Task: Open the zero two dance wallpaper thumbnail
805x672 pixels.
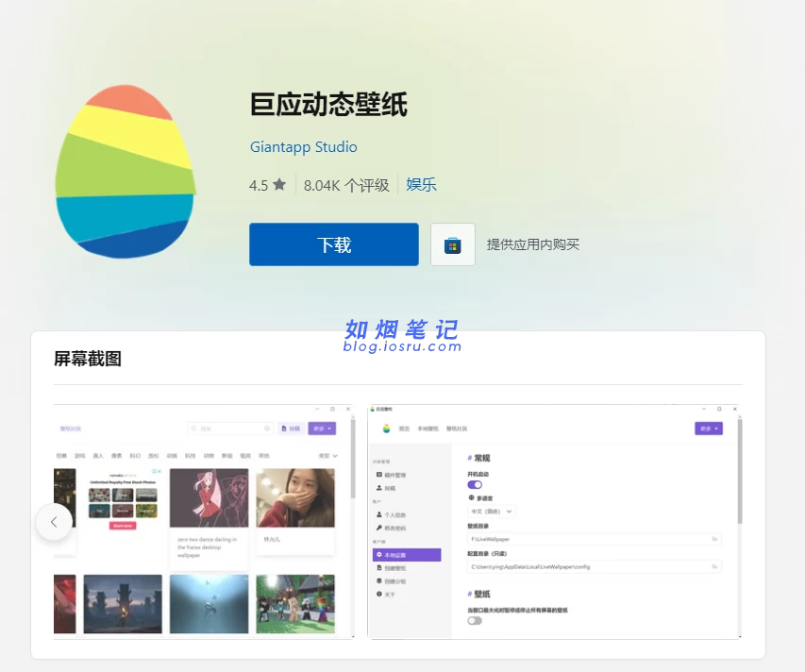Action: (209, 498)
